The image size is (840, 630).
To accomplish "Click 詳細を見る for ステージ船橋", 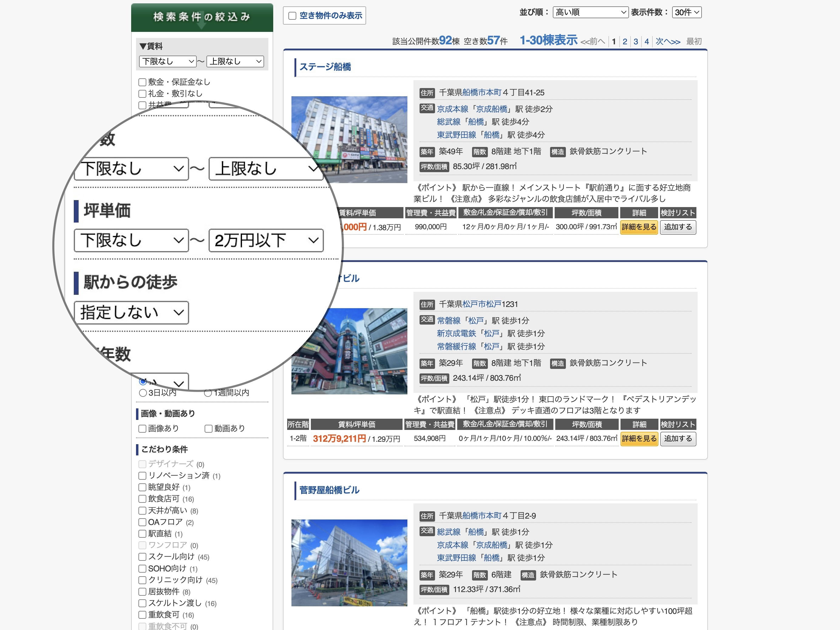I will pos(639,227).
